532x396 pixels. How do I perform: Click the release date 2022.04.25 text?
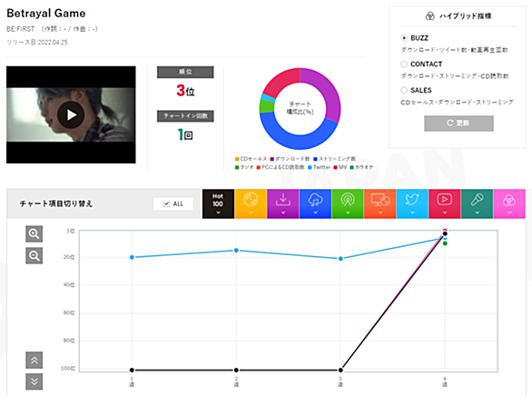(53, 43)
